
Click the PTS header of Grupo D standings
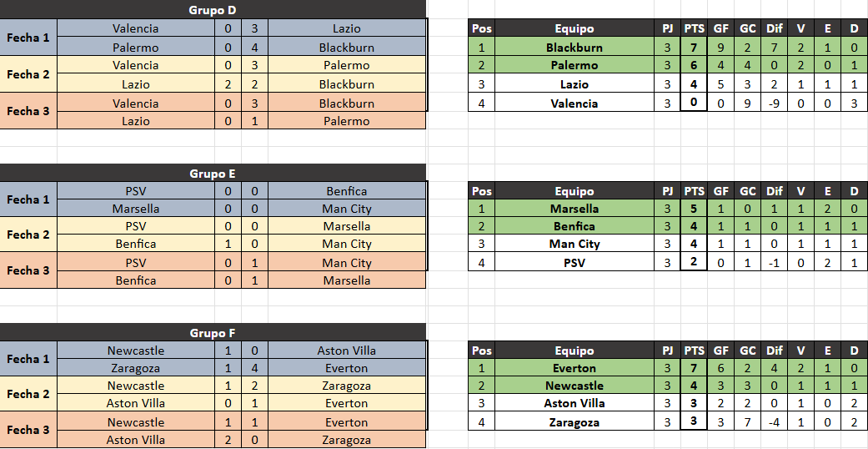pyautogui.click(x=694, y=28)
